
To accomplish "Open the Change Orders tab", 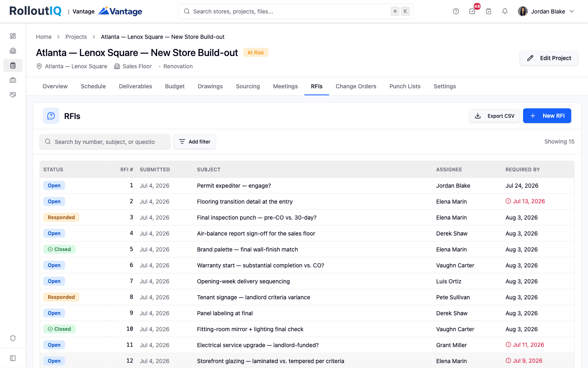I will [x=356, y=86].
